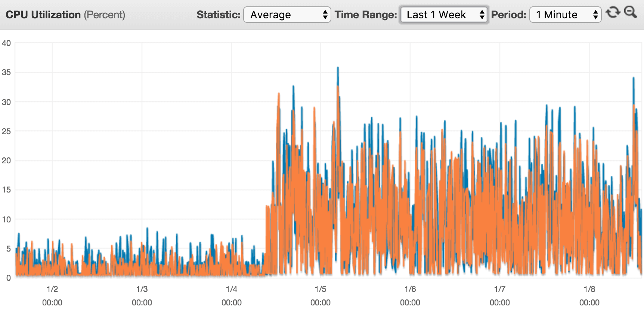Screen dimensions: 644x311
Task: Open the Period dropdown set to 1 Minute
Action: pos(565,15)
